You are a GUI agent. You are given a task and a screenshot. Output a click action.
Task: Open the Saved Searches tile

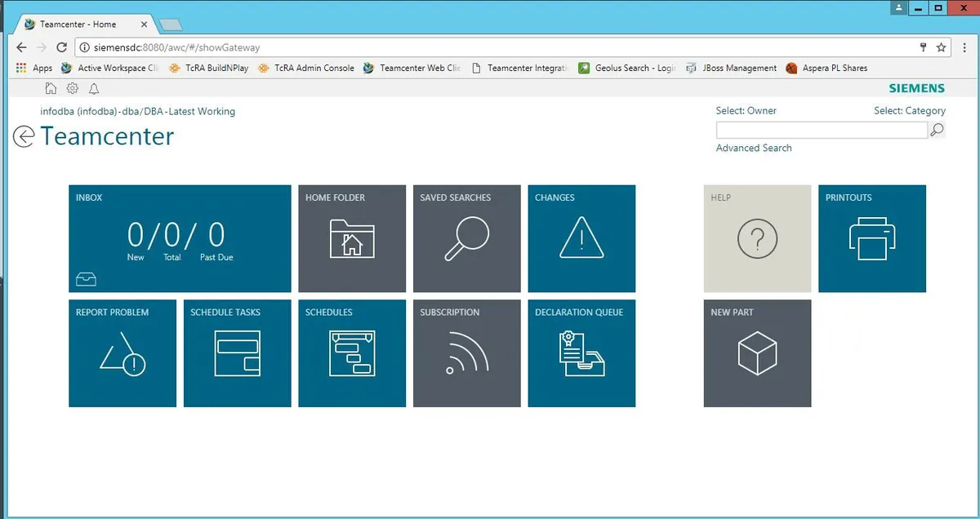click(466, 238)
